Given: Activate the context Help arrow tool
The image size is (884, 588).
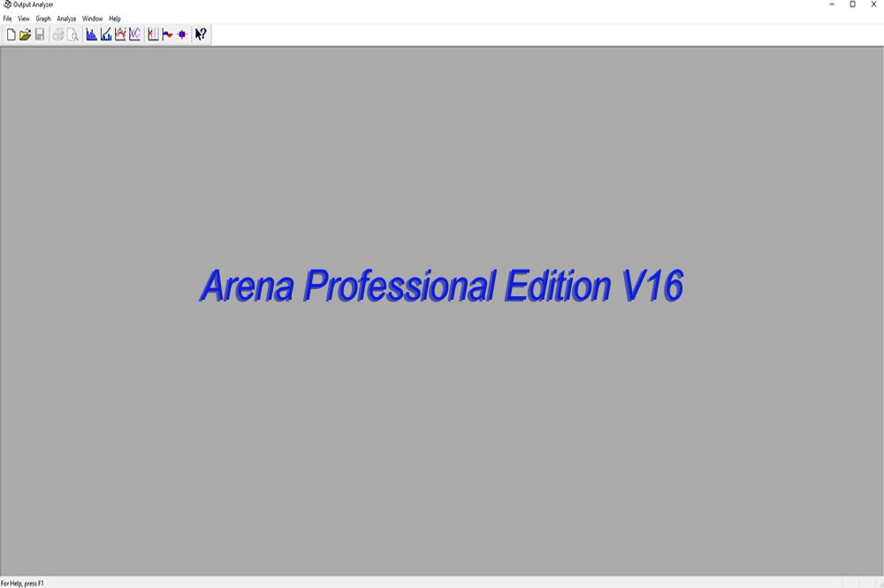Looking at the screenshot, I should (201, 34).
